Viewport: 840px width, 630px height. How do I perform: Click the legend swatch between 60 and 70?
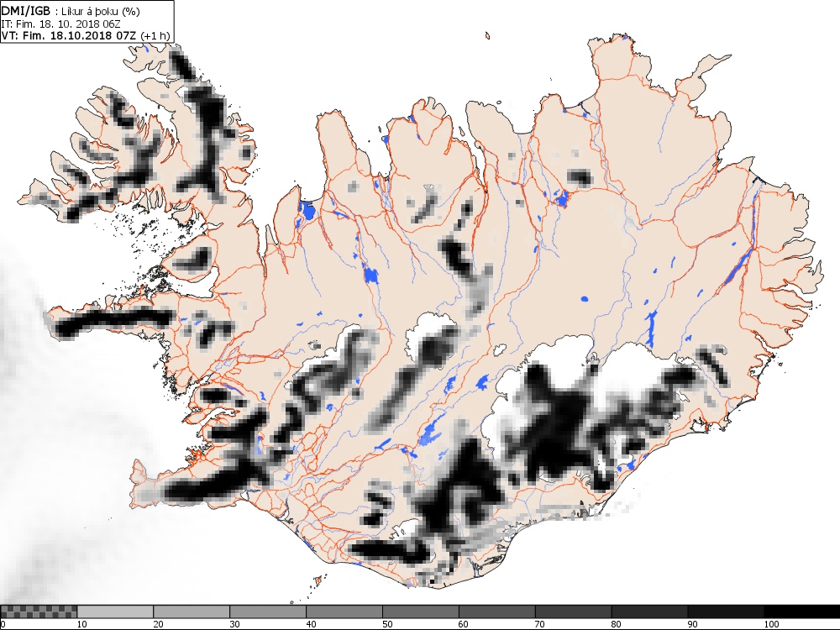pyautogui.click(x=496, y=612)
